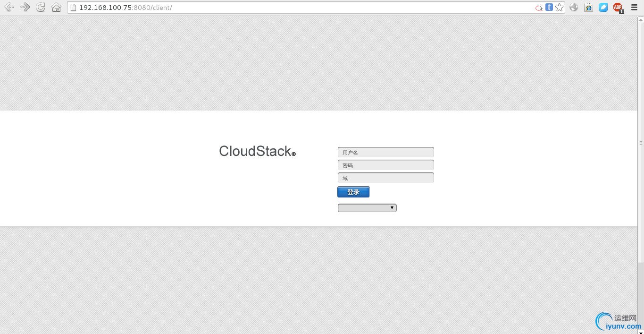The height and width of the screenshot is (334, 644).
Task: Click the blue 't' extension icon
Action: (x=549, y=7)
